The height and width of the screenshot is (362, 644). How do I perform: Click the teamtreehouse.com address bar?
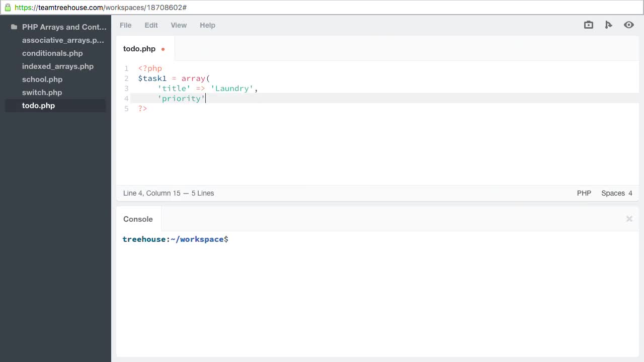(x=101, y=8)
